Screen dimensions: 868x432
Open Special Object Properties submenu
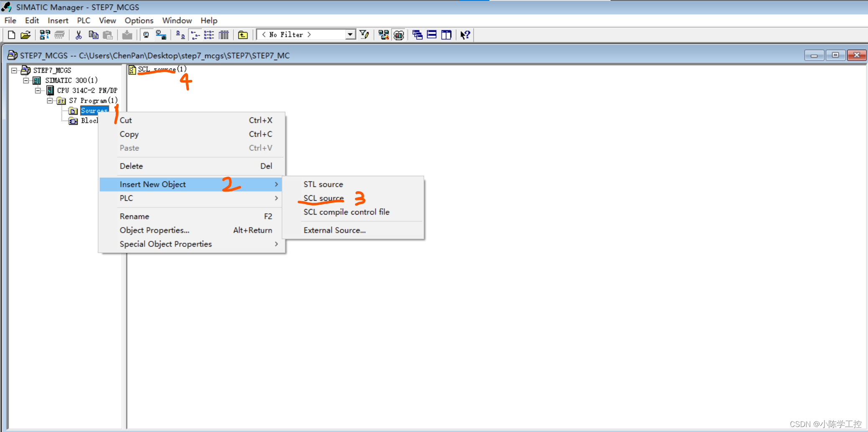(192, 244)
